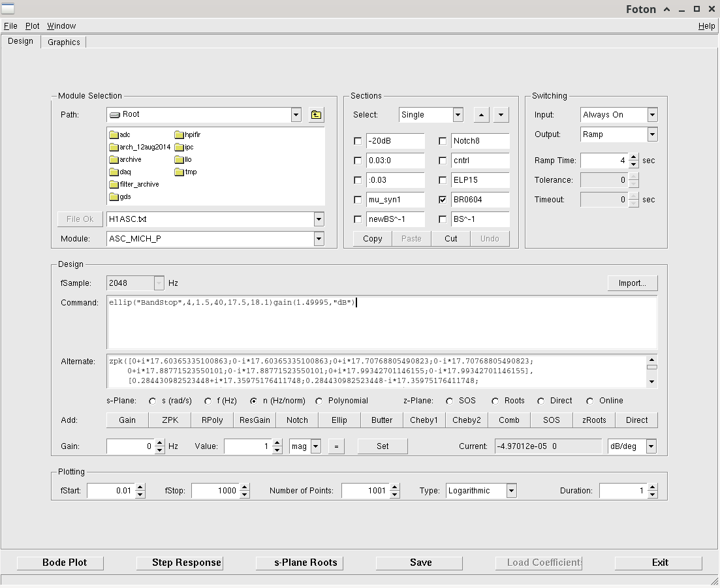Switch to the Graphics tab
The width and height of the screenshot is (720, 588).
(64, 42)
